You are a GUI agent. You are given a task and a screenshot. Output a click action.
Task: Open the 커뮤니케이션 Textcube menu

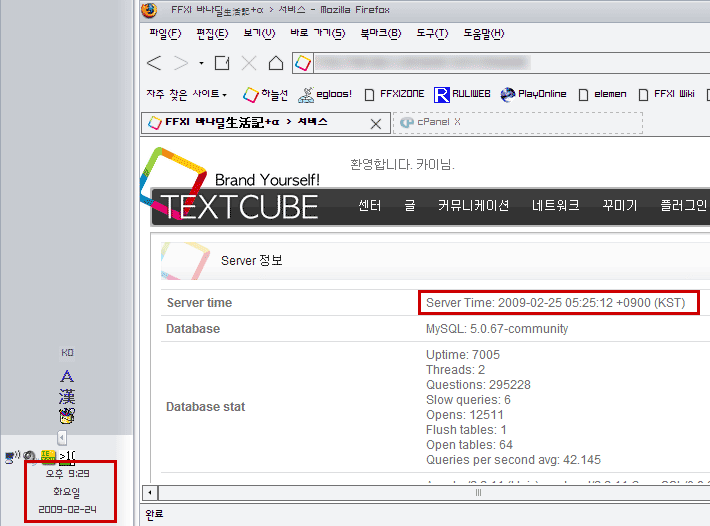coord(473,206)
